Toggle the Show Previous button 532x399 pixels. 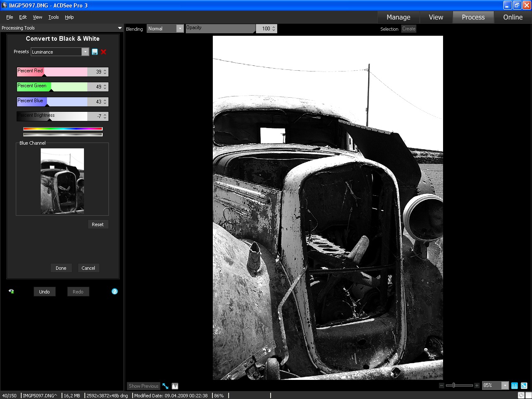143,386
